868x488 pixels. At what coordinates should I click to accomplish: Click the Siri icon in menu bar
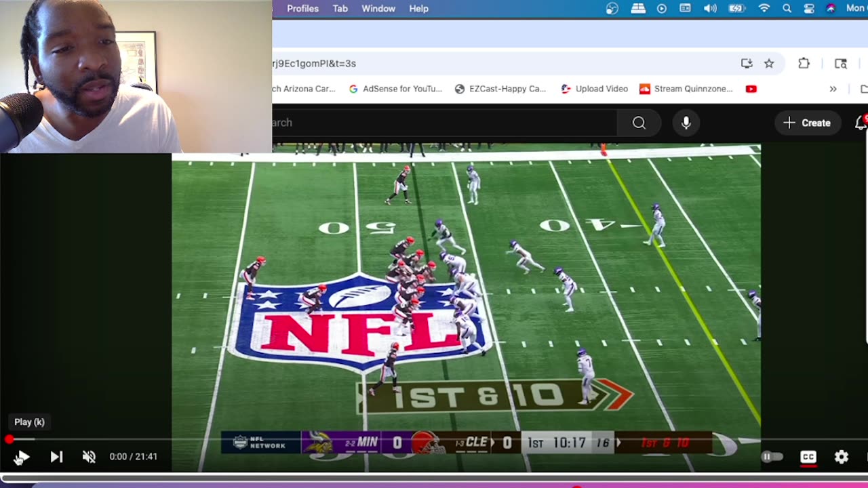831,9
